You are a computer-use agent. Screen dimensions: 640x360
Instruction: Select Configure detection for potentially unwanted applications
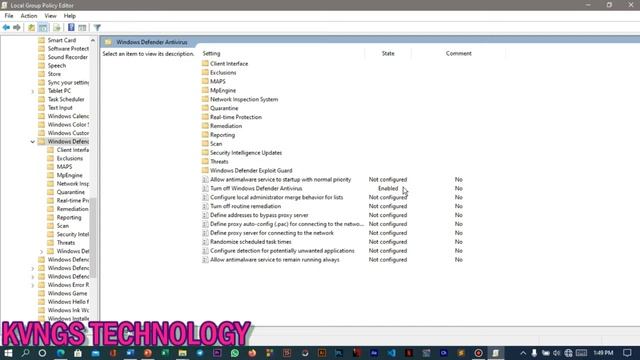point(282,251)
